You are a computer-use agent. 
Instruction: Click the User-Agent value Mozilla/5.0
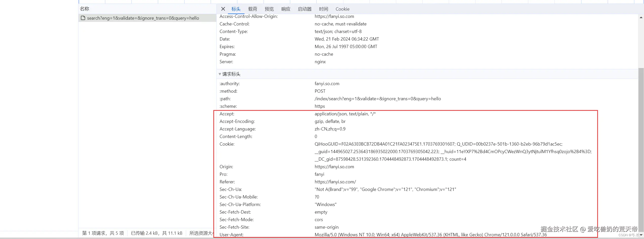(x=430, y=235)
